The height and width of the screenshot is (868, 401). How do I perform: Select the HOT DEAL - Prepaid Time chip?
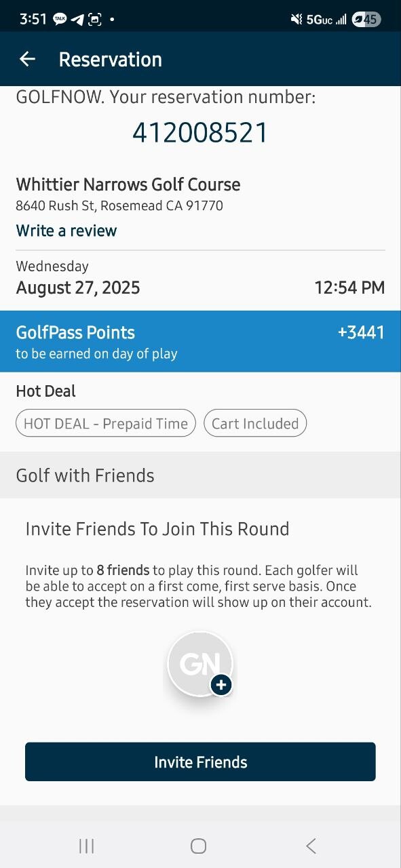tap(106, 424)
